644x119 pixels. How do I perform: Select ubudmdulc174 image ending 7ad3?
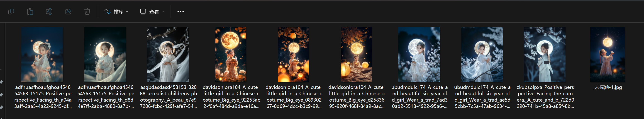coord(419,54)
